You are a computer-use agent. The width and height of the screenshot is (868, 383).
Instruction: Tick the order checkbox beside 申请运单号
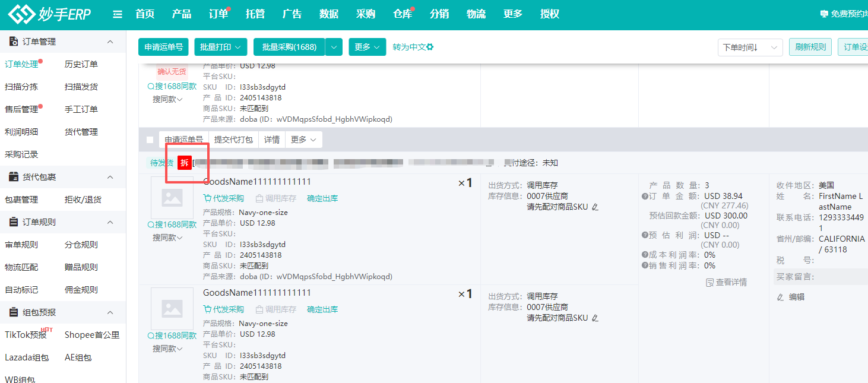point(150,140)
